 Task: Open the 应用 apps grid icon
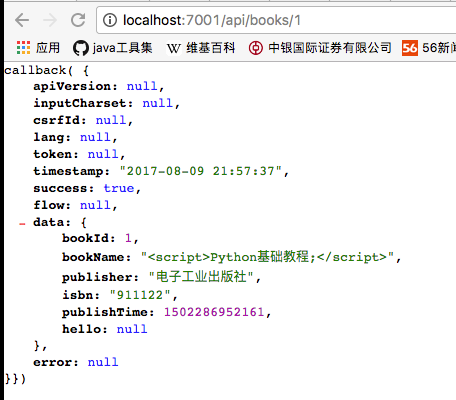(x=23, y=48)
